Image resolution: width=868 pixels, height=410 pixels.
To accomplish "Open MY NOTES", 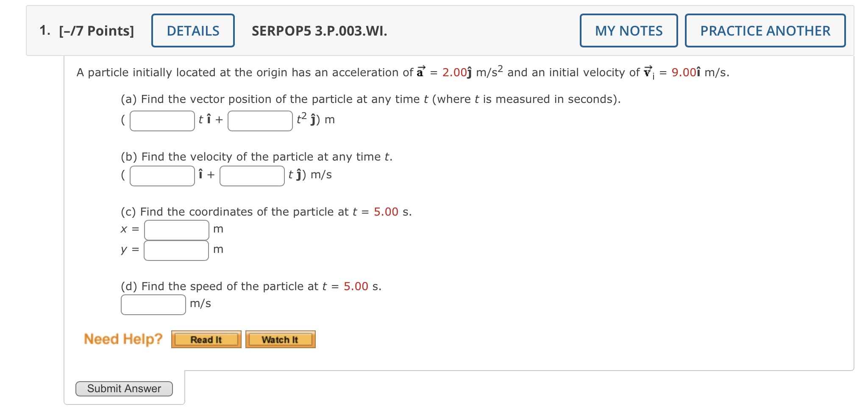I will [x=628, y=30].
